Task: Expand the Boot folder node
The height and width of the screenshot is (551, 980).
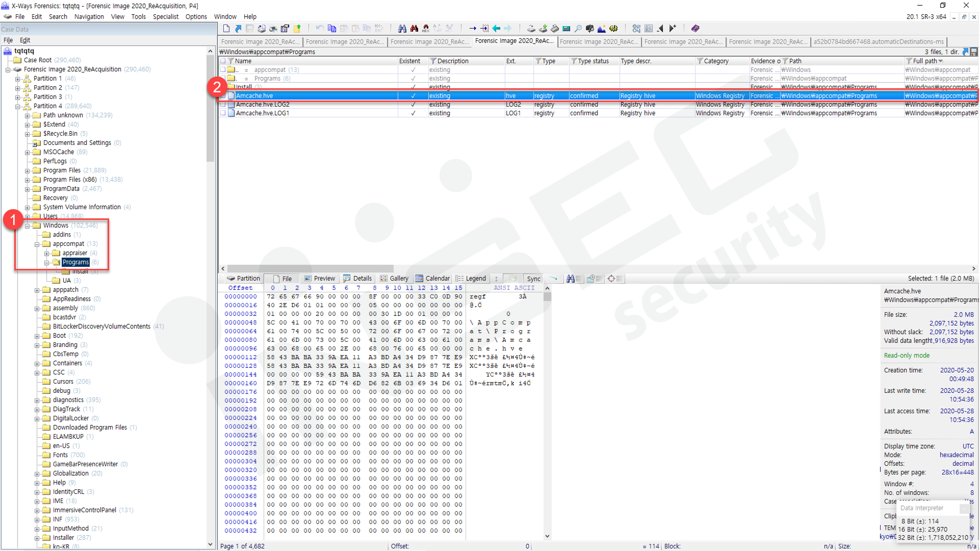Action: (x=37, y=336)
